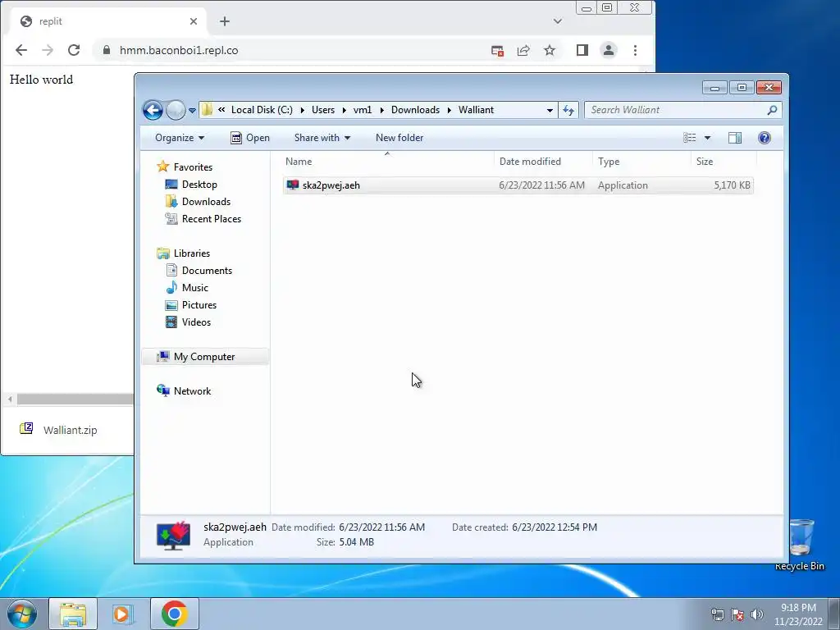The image size is (840, 630).
Task: Expand view options dropdown arrow
Action: pyautogui.click(x=707, y=138)
